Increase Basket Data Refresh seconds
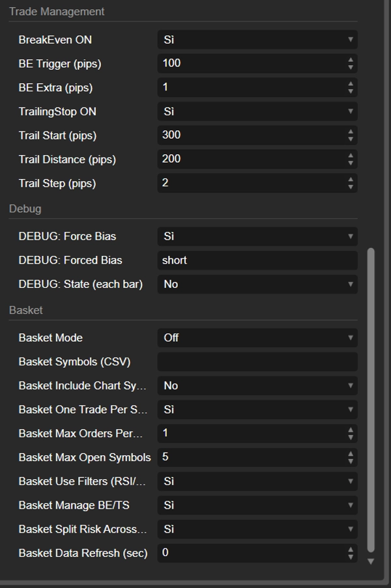391x588 pixels. [x=351, y=549]
